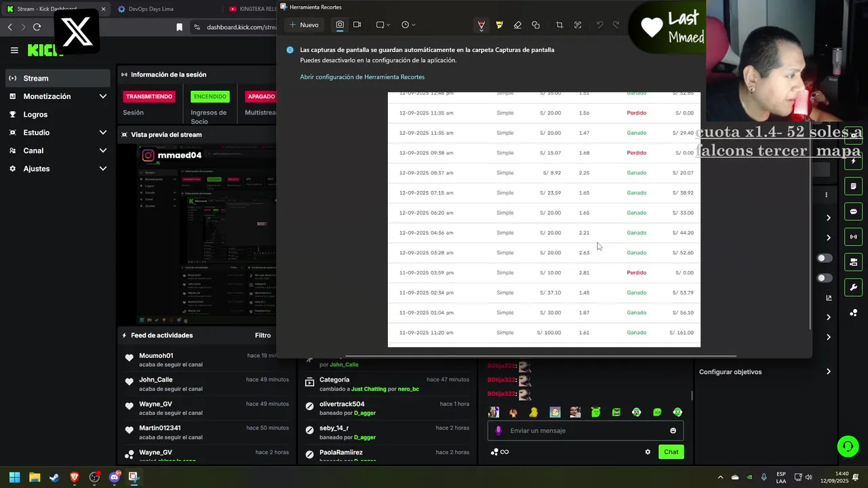868x488 pixels.
Task: Expand Configurar objetivos panel
Action: [764, 372]
